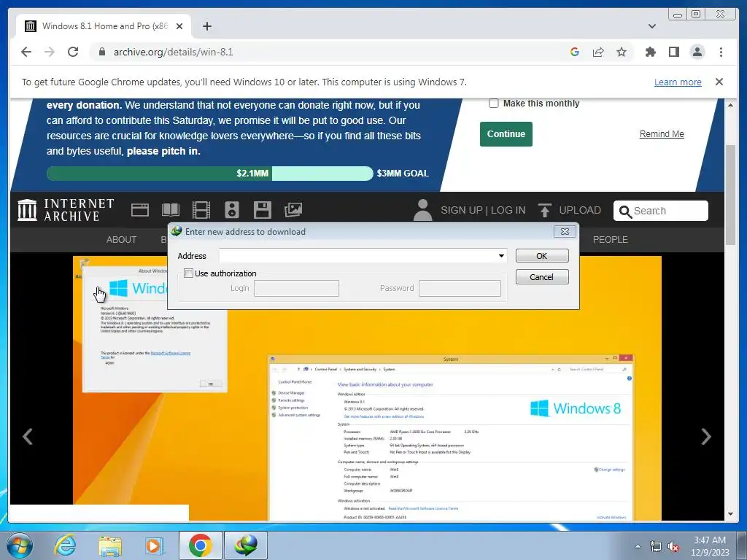Screen dimensions: 747x560
Task: Click the green Continue donation button
Action: pos(506,134)
